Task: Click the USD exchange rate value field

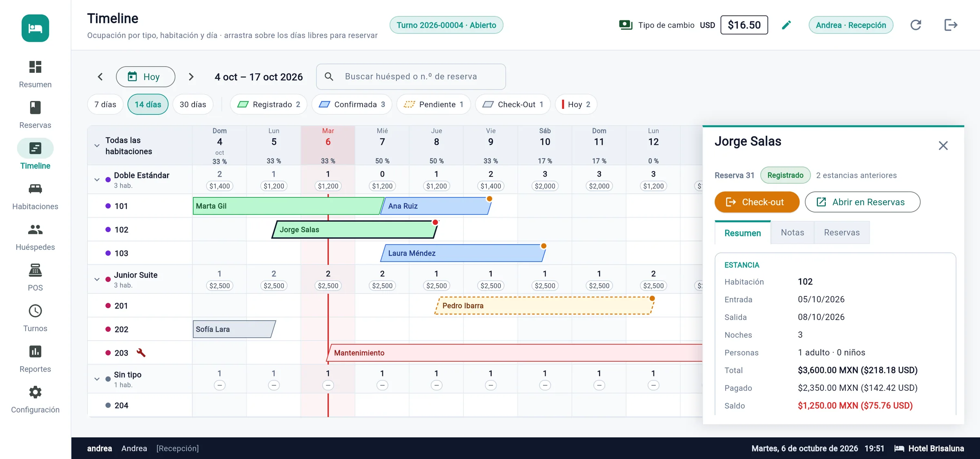Action: tap(744, 25)
